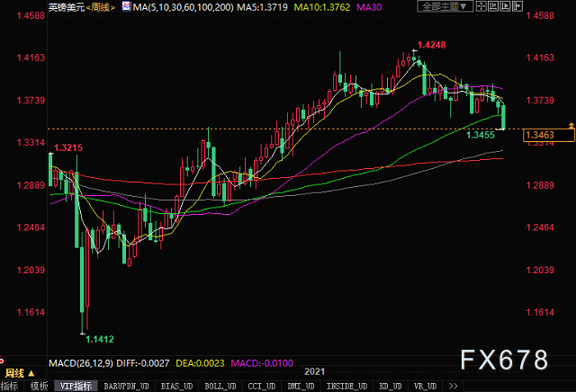Select the DMI_UD indicator tab
The width and height of the screenshot is (576, 392).
(x=301, y=386)
